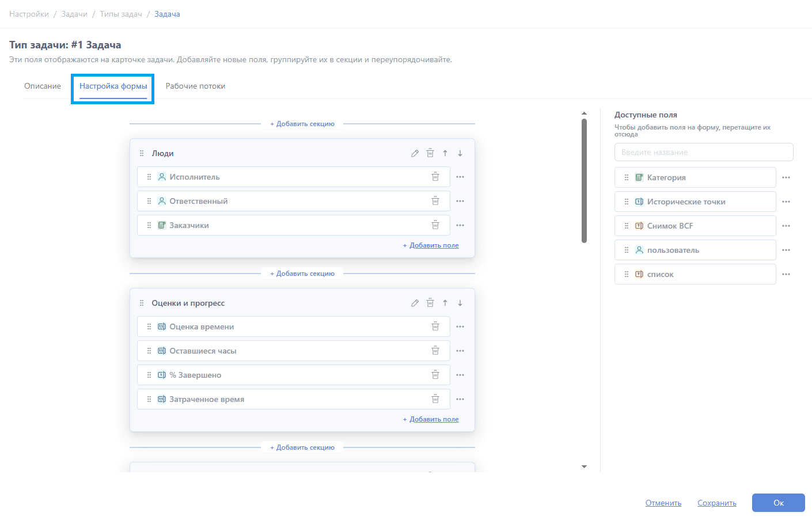Screen dimensions: 812x520
Task: Click the Сохранить link
Action: pyautogui.click(x=716, y=503)
